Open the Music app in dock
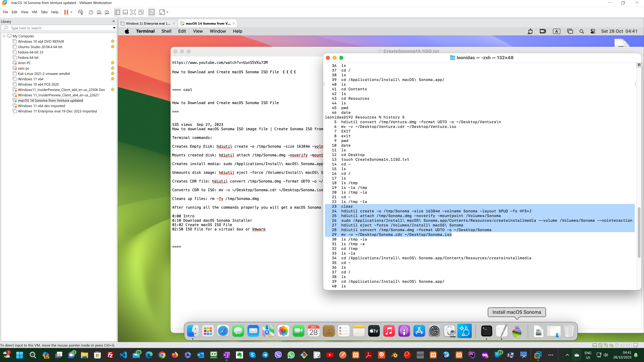The height and width of the screenshot is (362, 644). click(x=389, y=331)
